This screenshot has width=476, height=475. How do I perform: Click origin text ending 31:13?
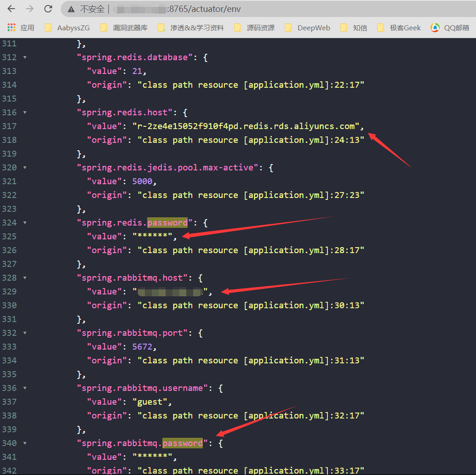tap(251, 361)
